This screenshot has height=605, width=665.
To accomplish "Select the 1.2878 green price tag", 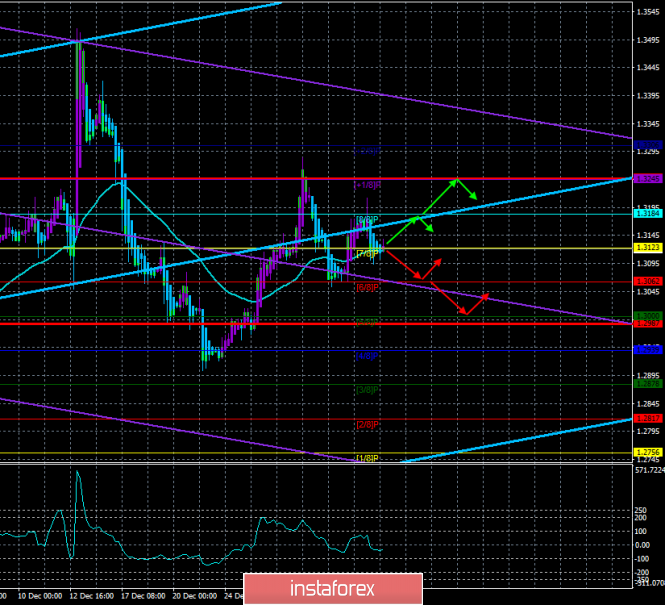I will pyautogui.click(x=647, y=384).
